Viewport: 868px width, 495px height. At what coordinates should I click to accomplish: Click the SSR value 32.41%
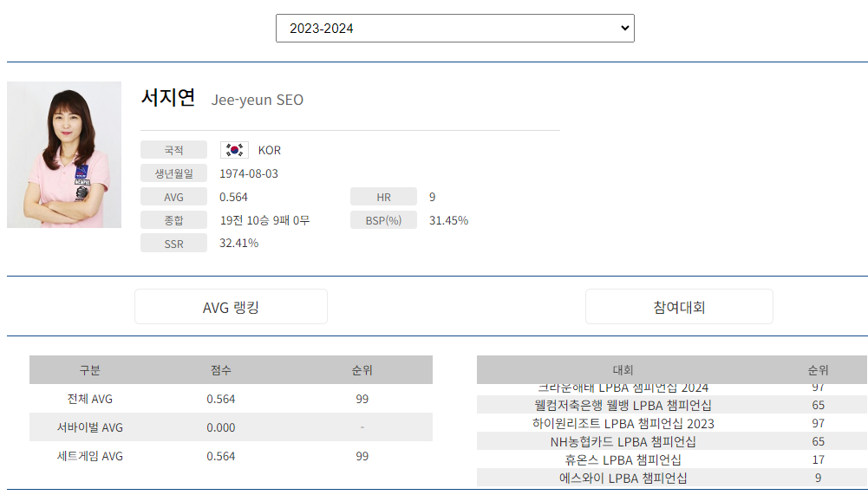point(238,243)
